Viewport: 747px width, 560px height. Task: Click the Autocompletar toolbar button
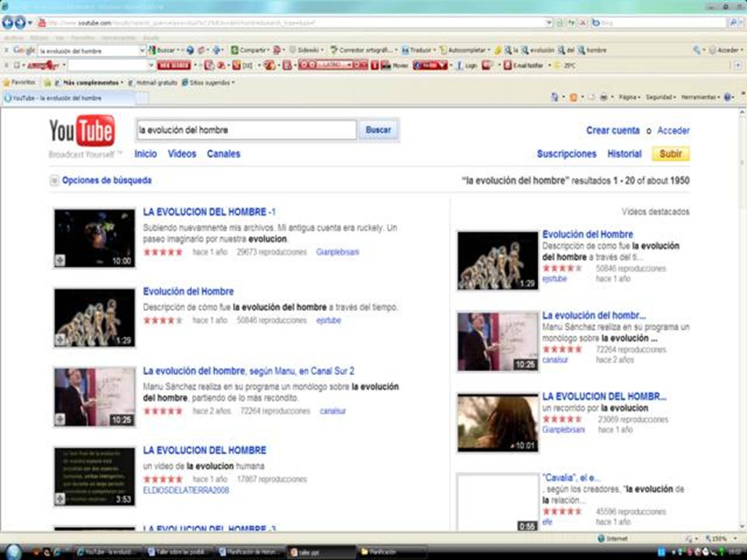465,50
